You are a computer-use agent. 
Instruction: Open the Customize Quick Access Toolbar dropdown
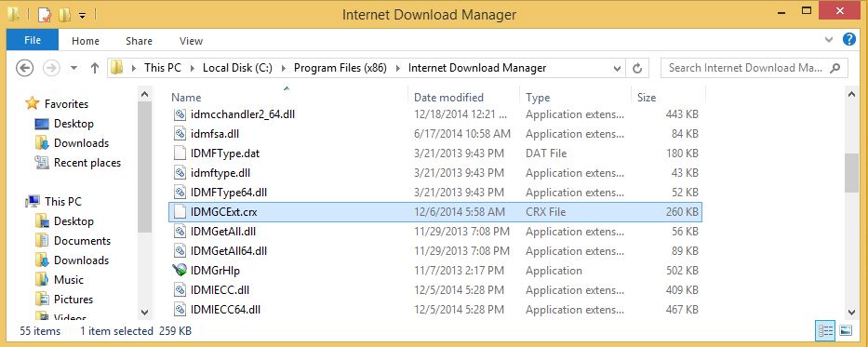83,16
